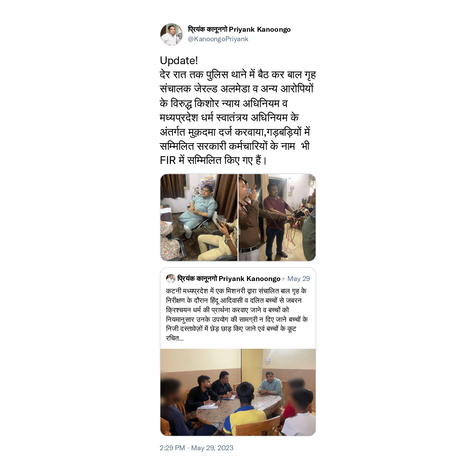Screen dimensions: 476x476
Task: Click the Hindi name प्रियंक कानूनगो in the main header
Action: click(x=207, y=29)
